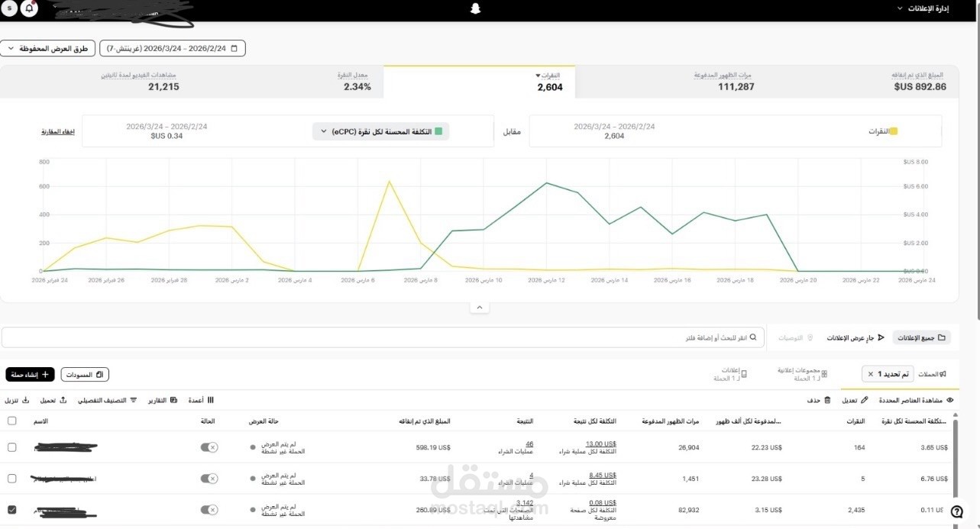
Task: Uncheck the box for the 260.89 US$ campaign
Action: (x=11, y=509)
